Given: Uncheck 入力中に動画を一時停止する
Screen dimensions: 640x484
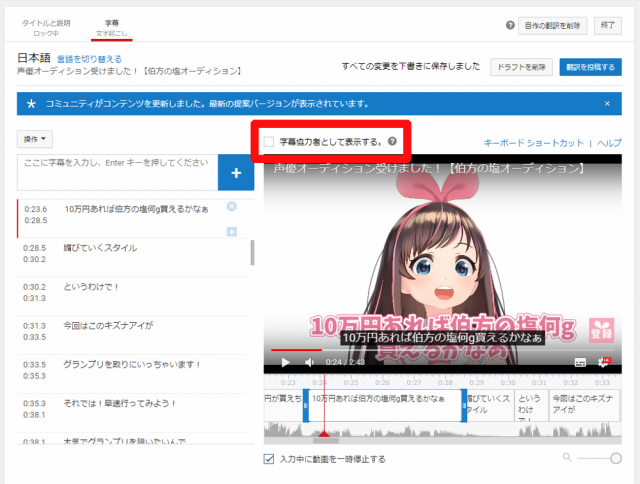Looking at the screenshot, I should [269, 459].
